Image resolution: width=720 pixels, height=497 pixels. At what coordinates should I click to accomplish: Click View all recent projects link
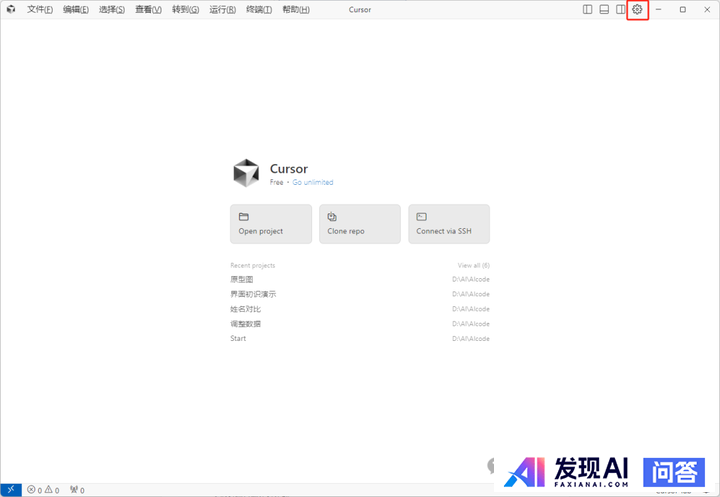pyautogui.click(x=473, y=265)
